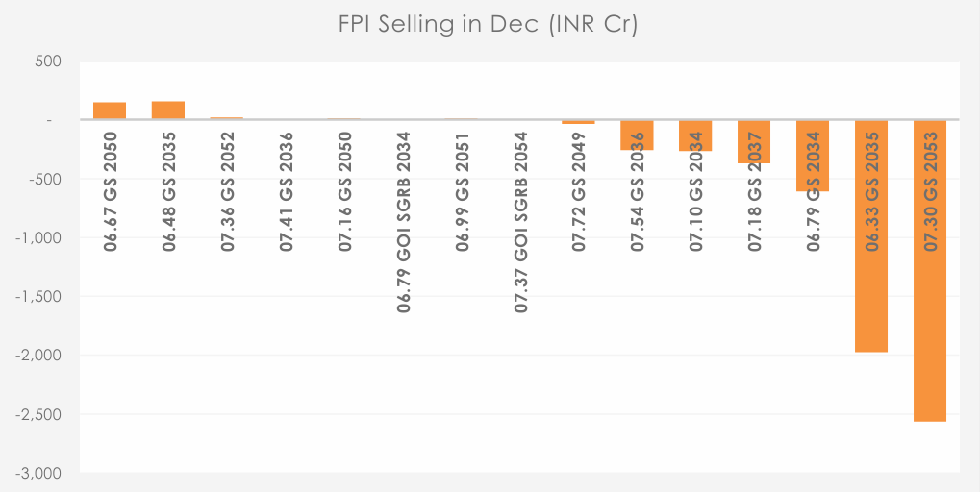
Task: Click the positive bar for 06.67 GS 2050
Action: 110,111
